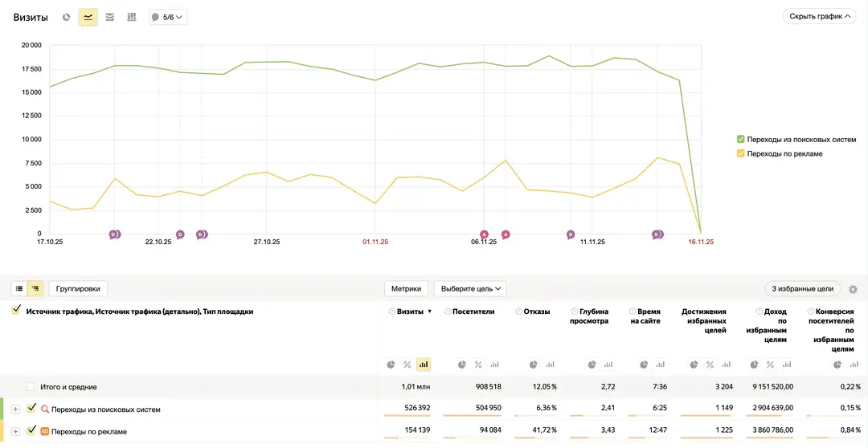Toggle the select-all checkbox in table header
The width and height of the screenshot is (868, 448).
click(x=17, y=310)
